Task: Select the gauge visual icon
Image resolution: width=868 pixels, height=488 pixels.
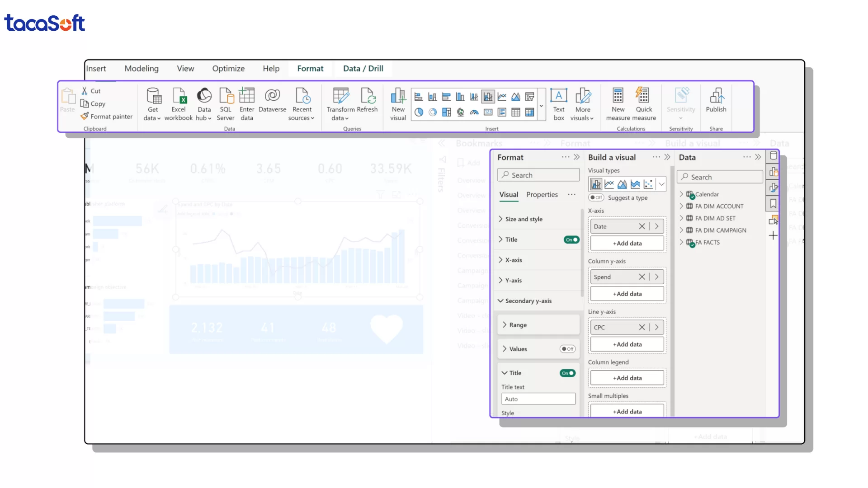Action: [x=475, y=113]
